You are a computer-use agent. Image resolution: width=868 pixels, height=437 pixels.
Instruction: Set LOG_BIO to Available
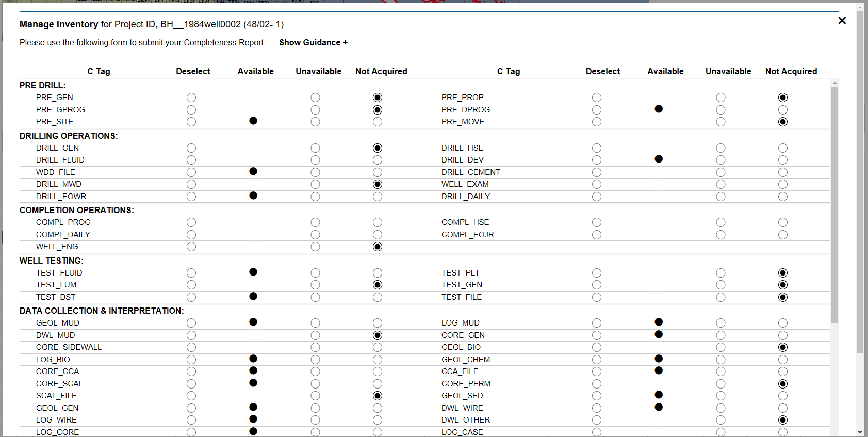[x=253, y=359]
